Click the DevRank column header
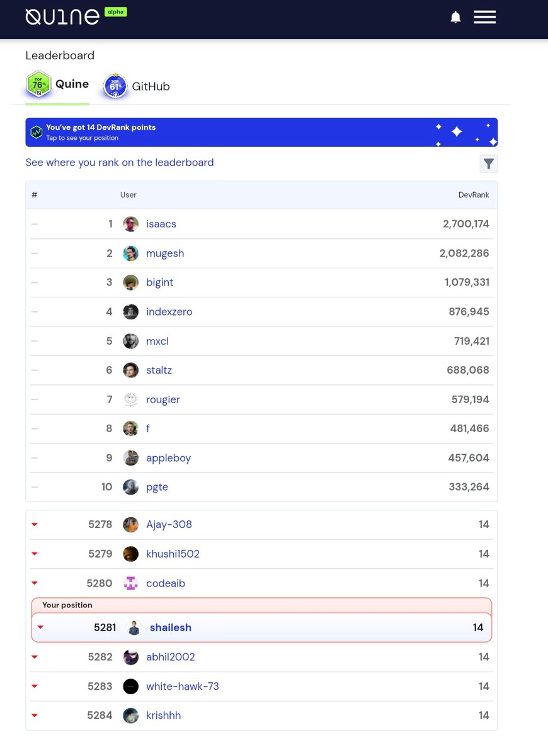The height and width of the screenshot is (756, 548). click(x=474, y=195)
